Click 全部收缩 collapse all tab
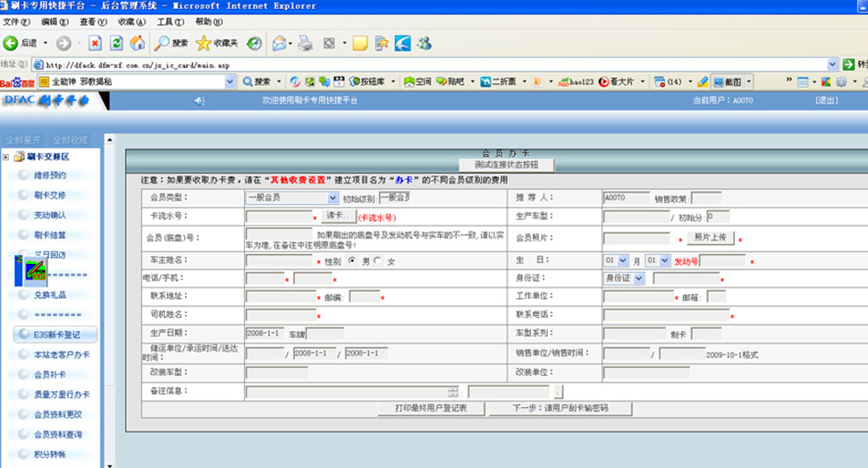 point(71,140)
